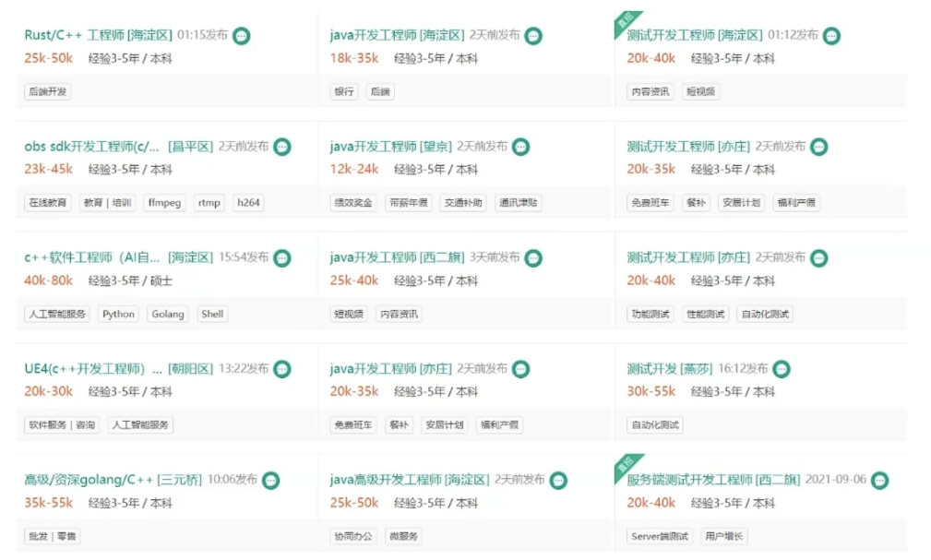This screenshot has height=560, width=931.
Task: Click the 40k-80k salary text
Action: (48, 280)
